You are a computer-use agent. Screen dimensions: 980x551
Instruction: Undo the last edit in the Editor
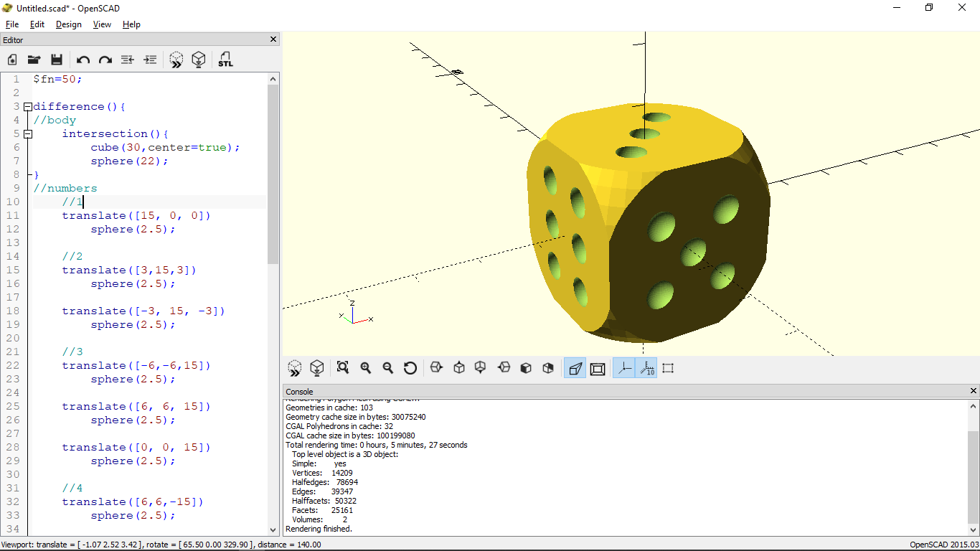tap(83, 60)
